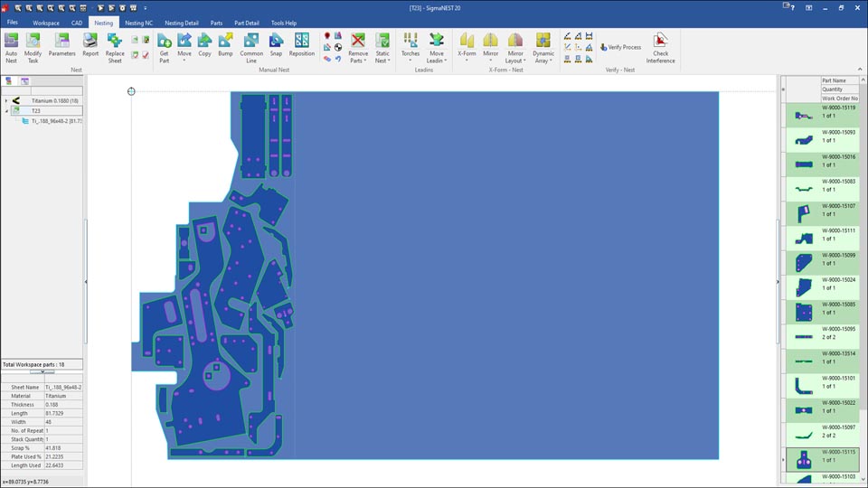The height and width of the screenshot is (488, 868).
Task: Click the Verify Process button
Action: click(620, 47)
